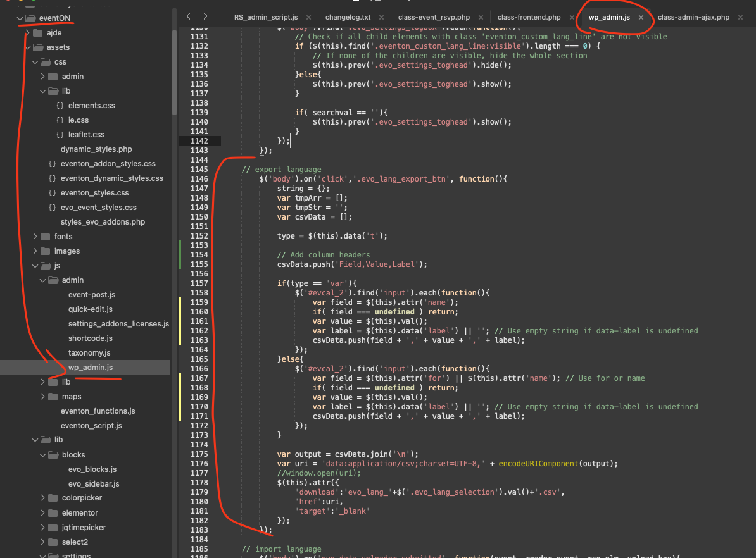Expand the colorpicker folder
This screenshot has width=756, height=558.
coord(42,498)
